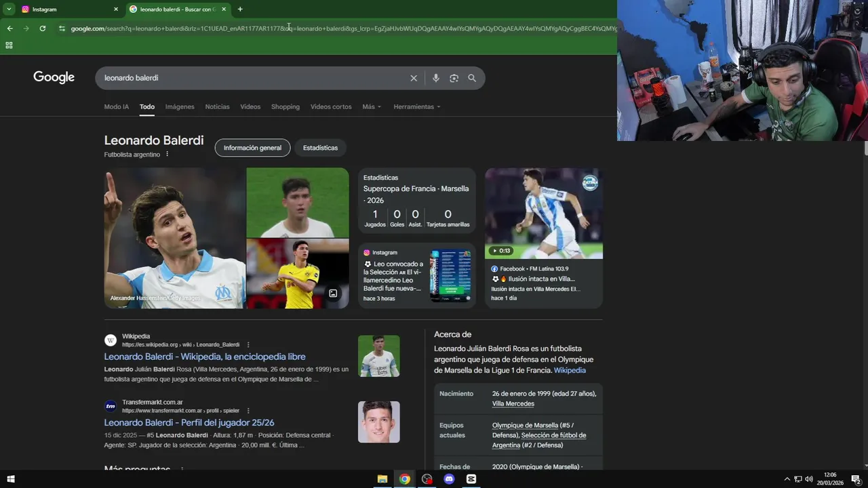This screenshot has height=488, width=868.
Task: Open Chrome from the taskbar
Action: point(405,479)
